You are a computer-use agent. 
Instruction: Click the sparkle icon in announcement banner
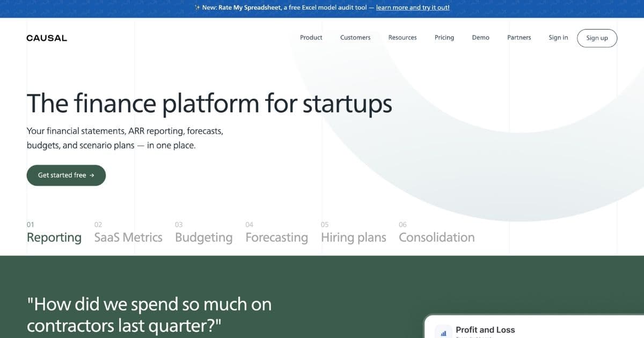click(197, 8)
